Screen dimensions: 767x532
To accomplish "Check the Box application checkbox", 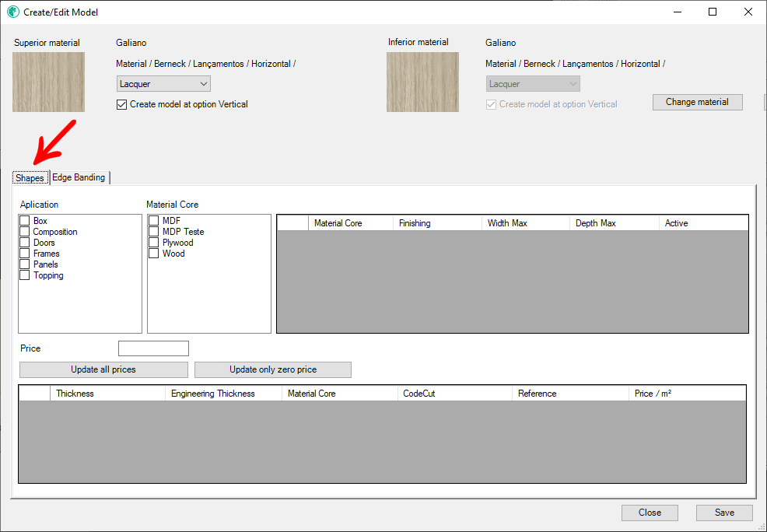I will (x=25, y=221).
